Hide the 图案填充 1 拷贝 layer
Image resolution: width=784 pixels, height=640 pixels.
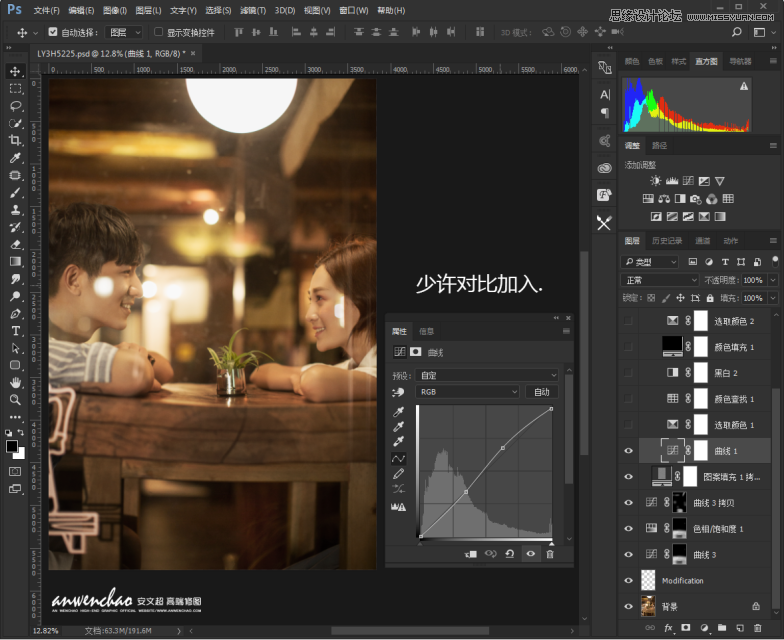coord(628,477)
